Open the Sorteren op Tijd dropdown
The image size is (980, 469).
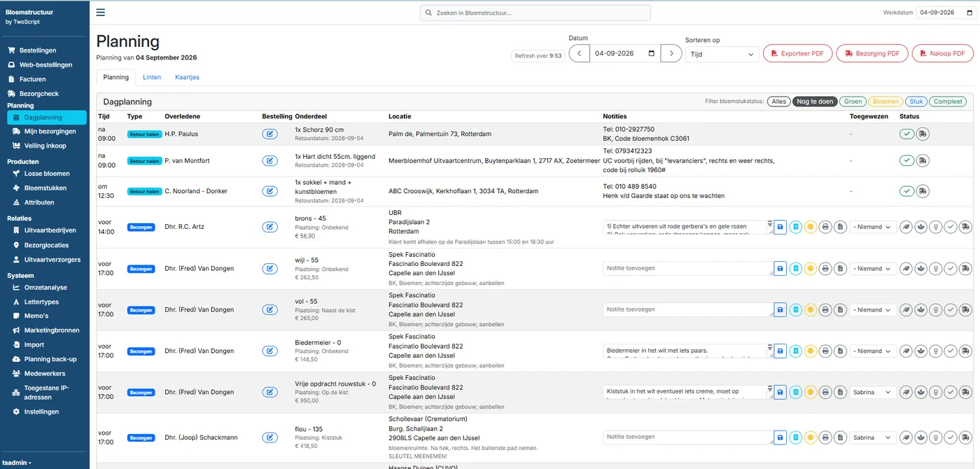point(722,54)
